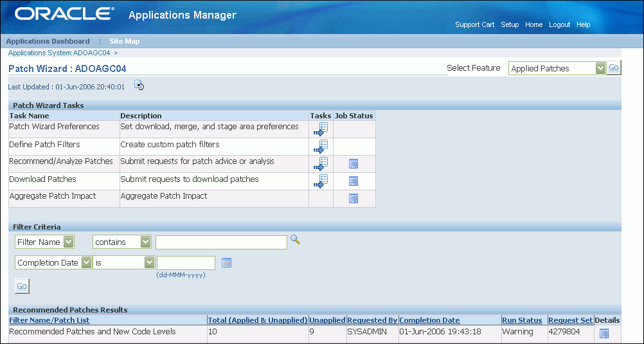Click 'Download Patches' task name
The image size is (644, 344).
point(42,179)
